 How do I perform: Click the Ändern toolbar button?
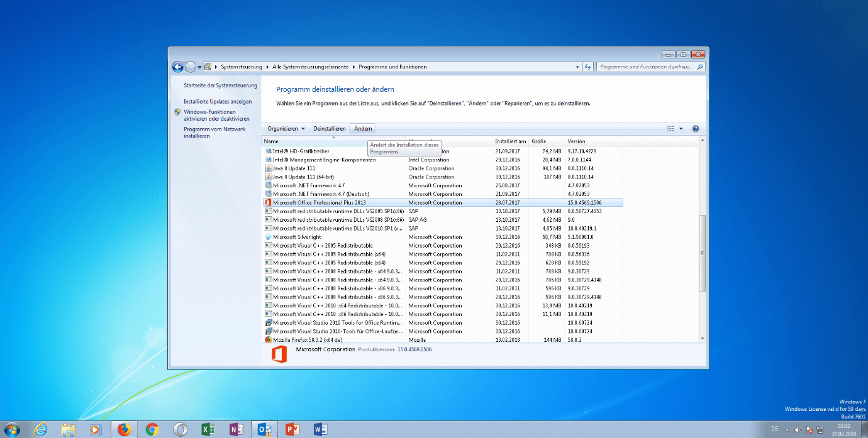[363, 128]
